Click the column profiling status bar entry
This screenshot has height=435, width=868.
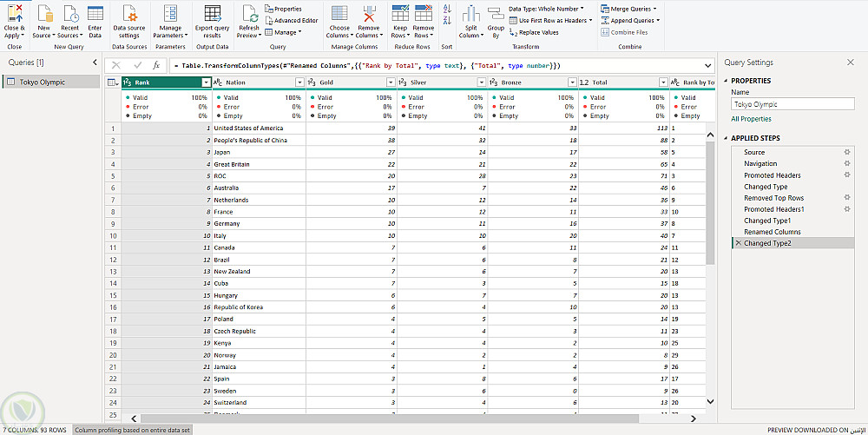click(132, 430)
